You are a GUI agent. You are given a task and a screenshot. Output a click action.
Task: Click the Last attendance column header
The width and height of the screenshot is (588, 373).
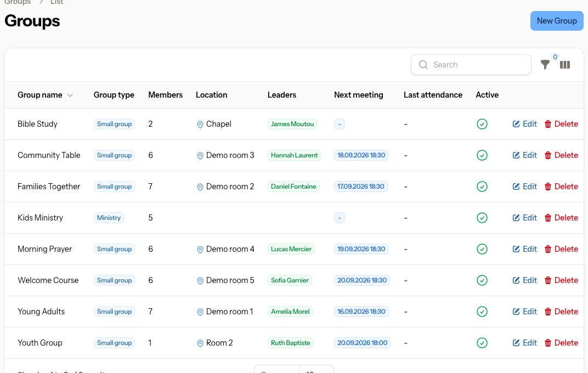coord(433,95)
